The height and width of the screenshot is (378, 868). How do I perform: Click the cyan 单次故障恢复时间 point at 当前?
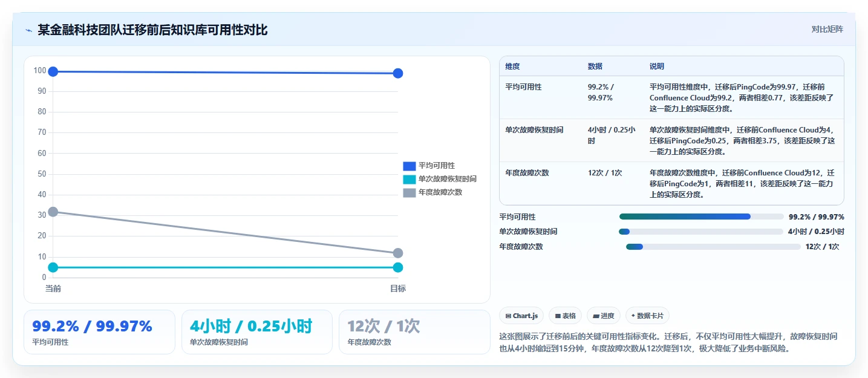53,267
